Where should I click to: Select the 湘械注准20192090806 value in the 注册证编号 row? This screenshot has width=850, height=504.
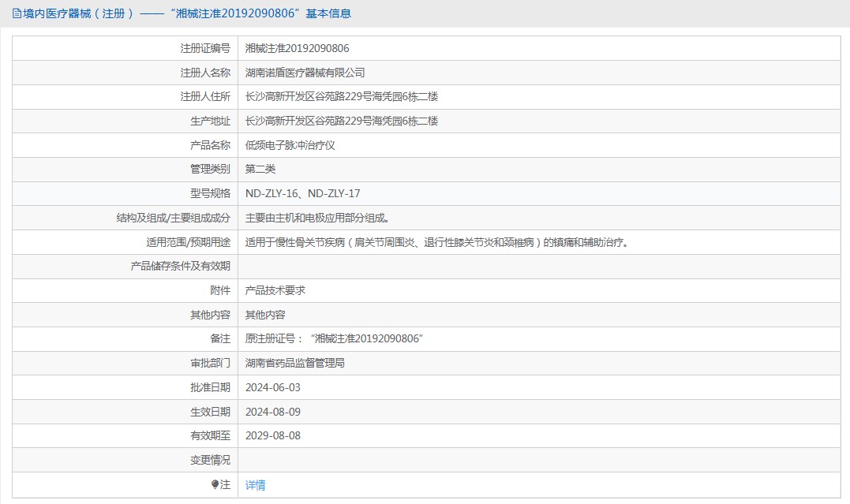[x=297, y=48]
